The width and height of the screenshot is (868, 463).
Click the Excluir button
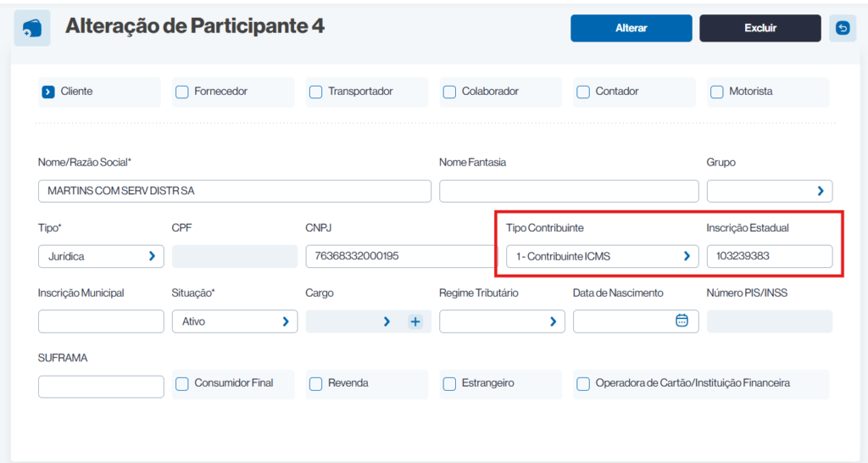pyautogui.click(x=759, y=28)
